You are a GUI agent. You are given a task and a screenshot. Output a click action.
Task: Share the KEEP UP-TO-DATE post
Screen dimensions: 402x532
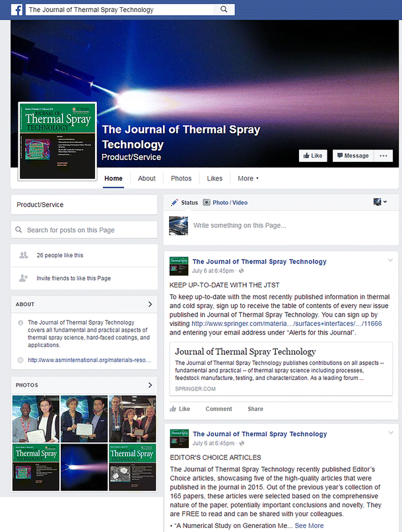(255, 409)
